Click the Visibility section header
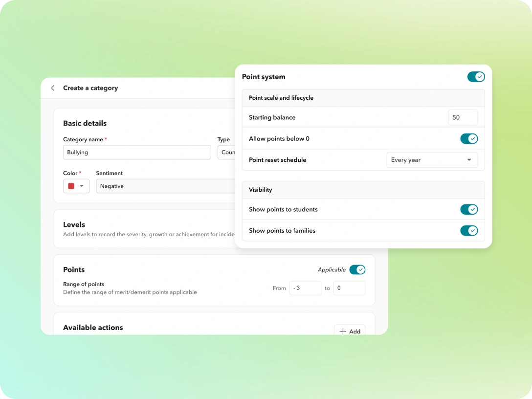 coord(261,190)
